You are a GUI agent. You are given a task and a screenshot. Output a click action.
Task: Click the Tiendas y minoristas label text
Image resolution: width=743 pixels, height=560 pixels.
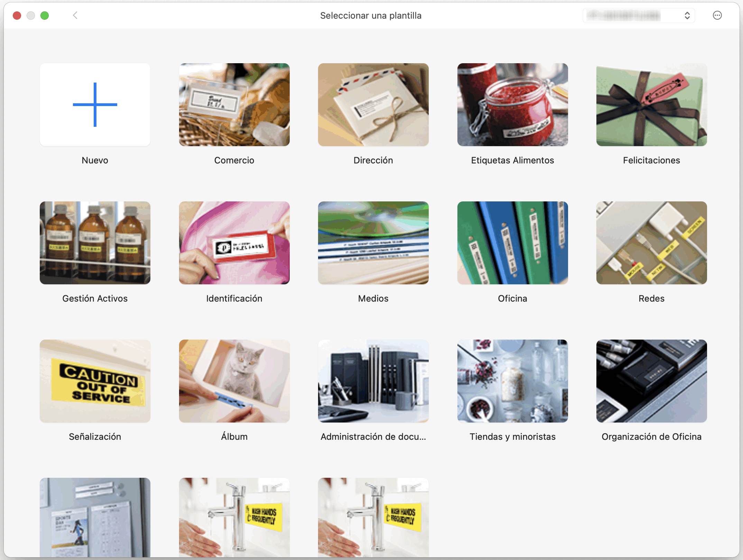(513, 437)
